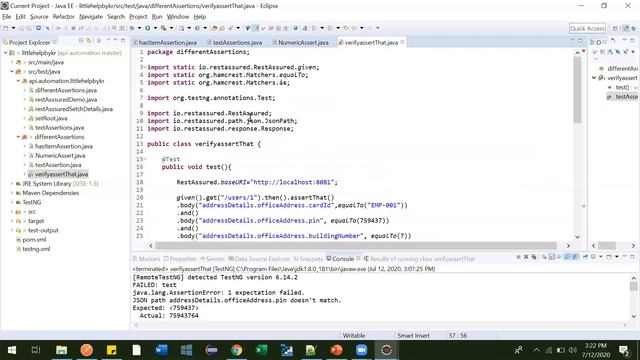The width and height of the screenshot is (640, 360).
Task: Open the File menu
Action: pyautogui.click(x=7, y=17)
